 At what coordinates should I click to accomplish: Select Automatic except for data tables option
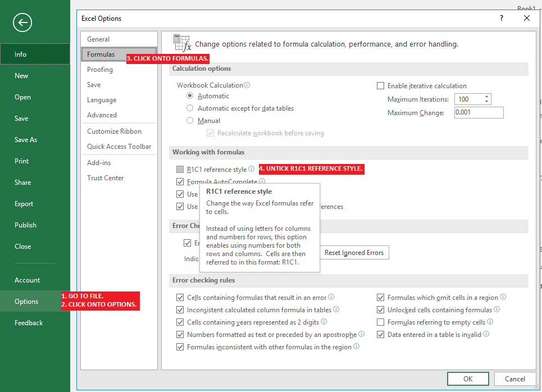pos(190,108)
